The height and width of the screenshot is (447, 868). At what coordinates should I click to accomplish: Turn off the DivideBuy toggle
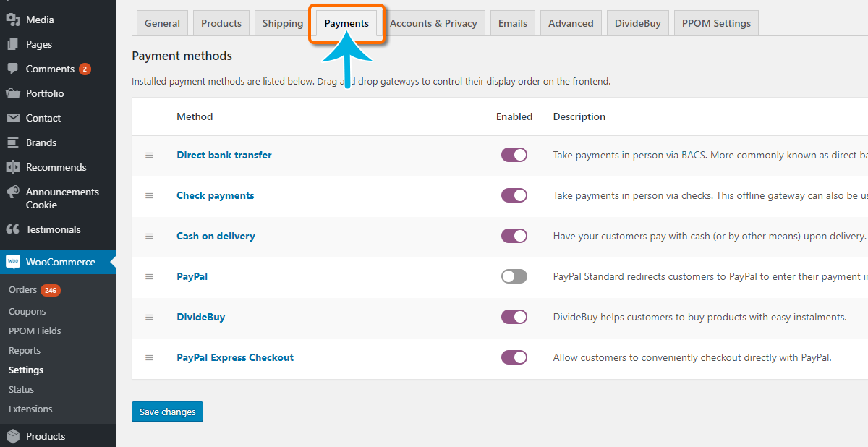pos(514,317)
